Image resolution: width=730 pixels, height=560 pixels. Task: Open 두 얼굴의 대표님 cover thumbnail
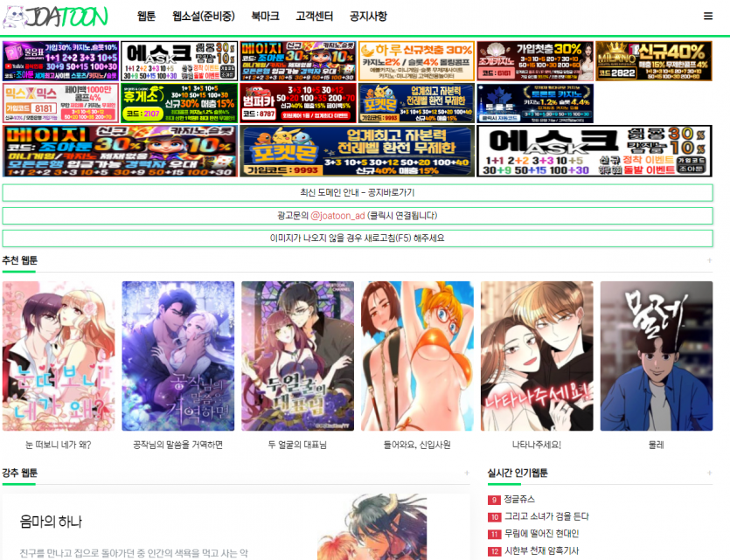[x=297, y=356]
